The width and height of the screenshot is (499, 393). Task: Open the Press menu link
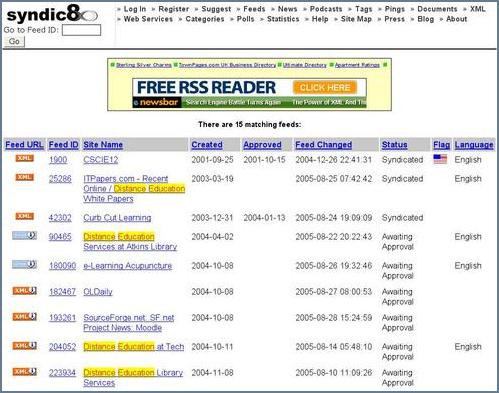(x=394, y=19)
